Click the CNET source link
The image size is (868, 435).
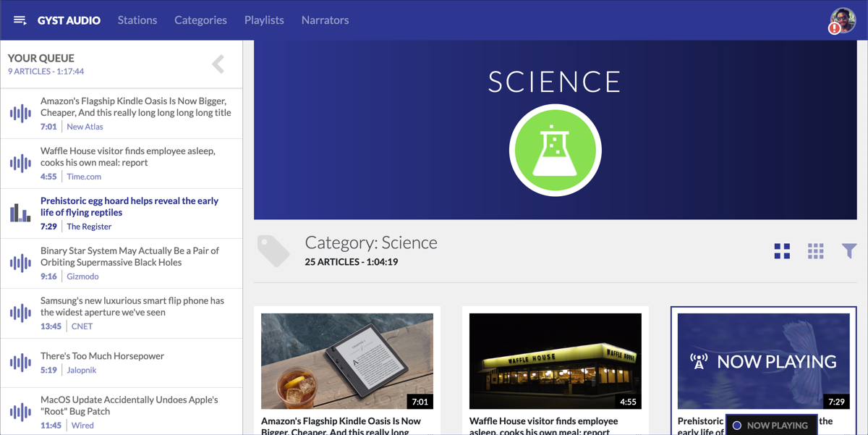[x=82, y=326]
